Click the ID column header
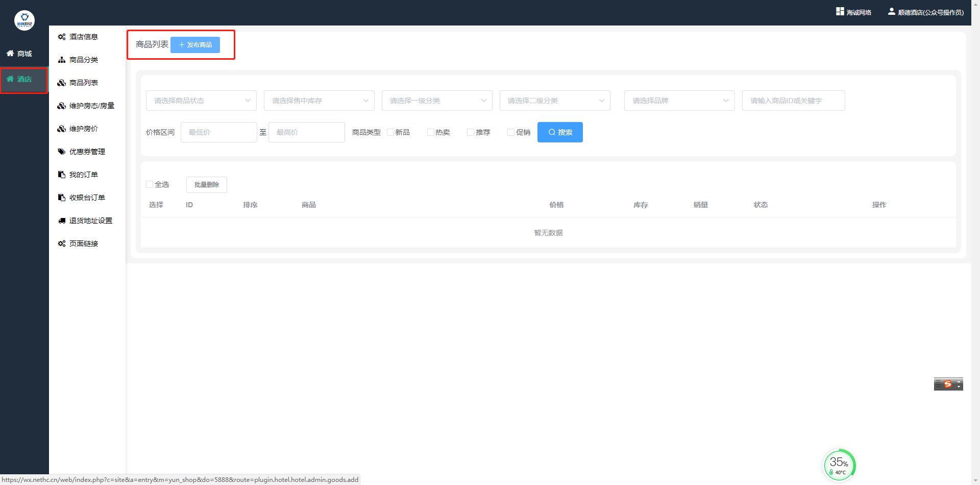The width and height of the screenshot is (980, 485). 189,205
